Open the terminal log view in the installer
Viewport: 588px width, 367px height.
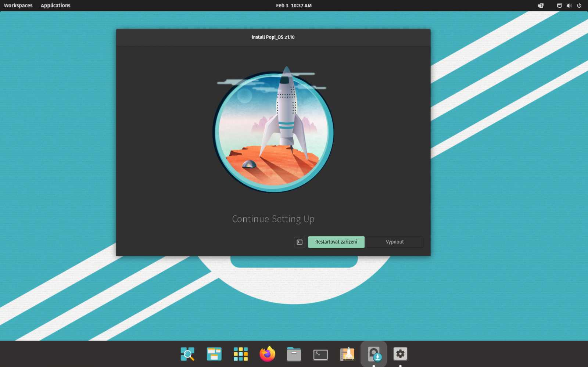[300, 242]
